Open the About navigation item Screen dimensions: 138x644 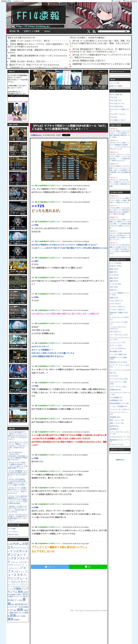(x=47, y=31)
